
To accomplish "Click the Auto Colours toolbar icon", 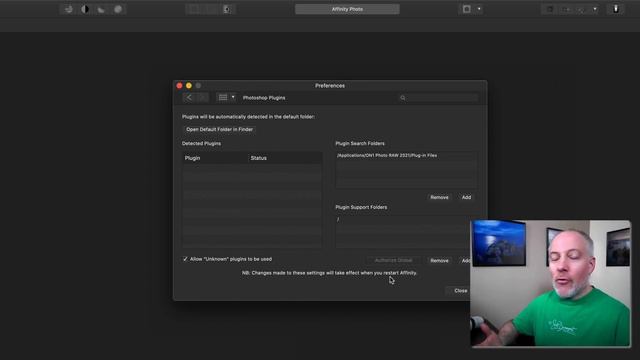I will [101, 9].
